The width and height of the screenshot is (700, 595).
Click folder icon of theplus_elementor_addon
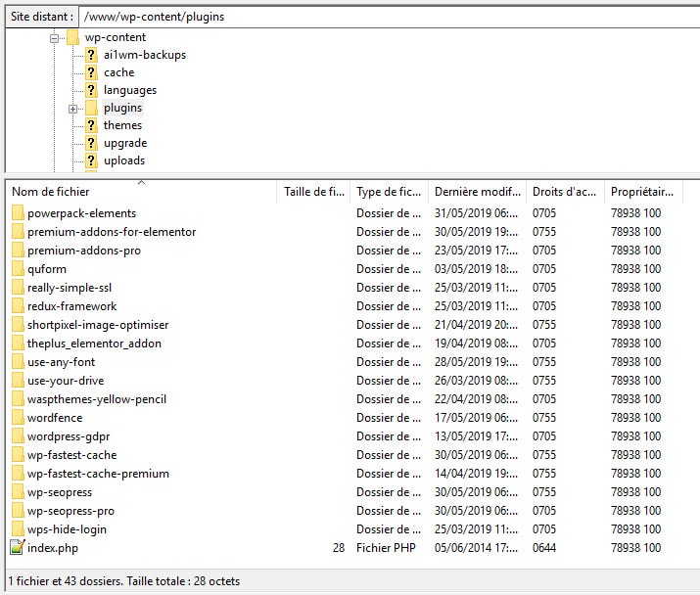tap(18, 343)
